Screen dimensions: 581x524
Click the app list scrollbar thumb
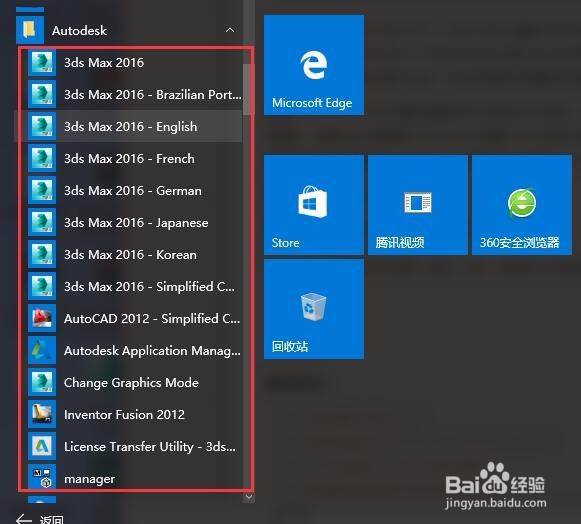249,89
